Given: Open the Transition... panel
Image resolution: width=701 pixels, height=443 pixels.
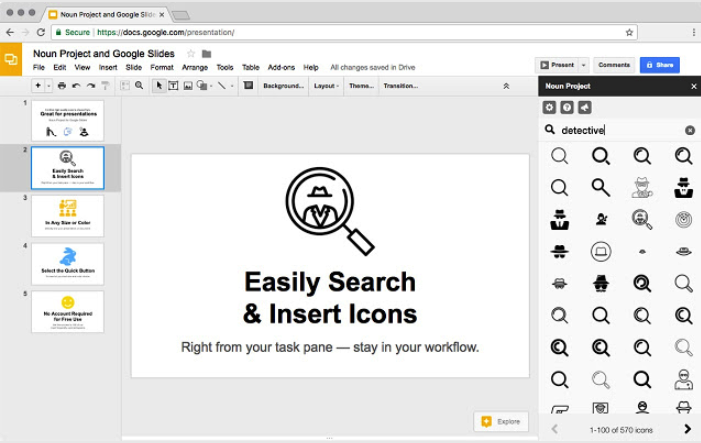Looking at the screenshot, I should coord(401,86).
